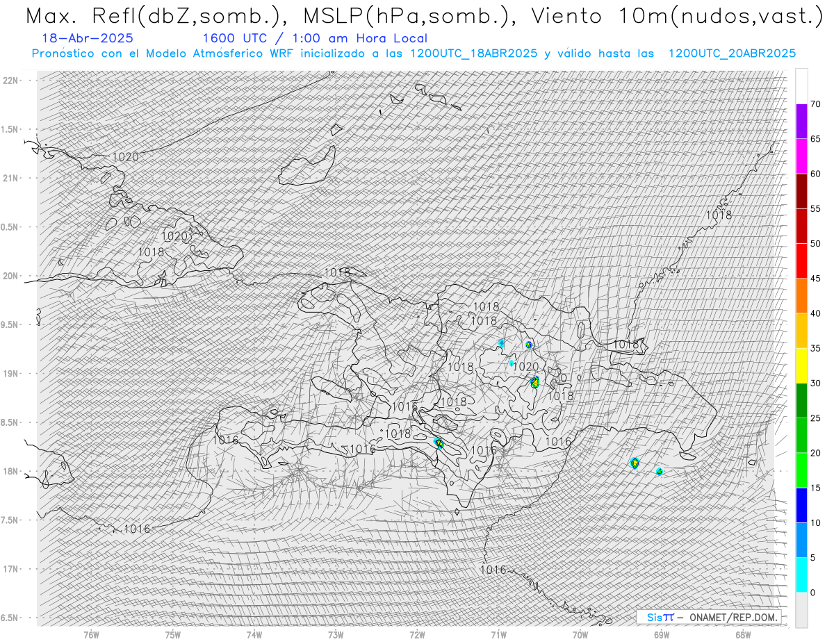834x644 pixels.
Task: Click the latitude axis label "20N"
Action: pyautogui.click(x=10, y=276)
